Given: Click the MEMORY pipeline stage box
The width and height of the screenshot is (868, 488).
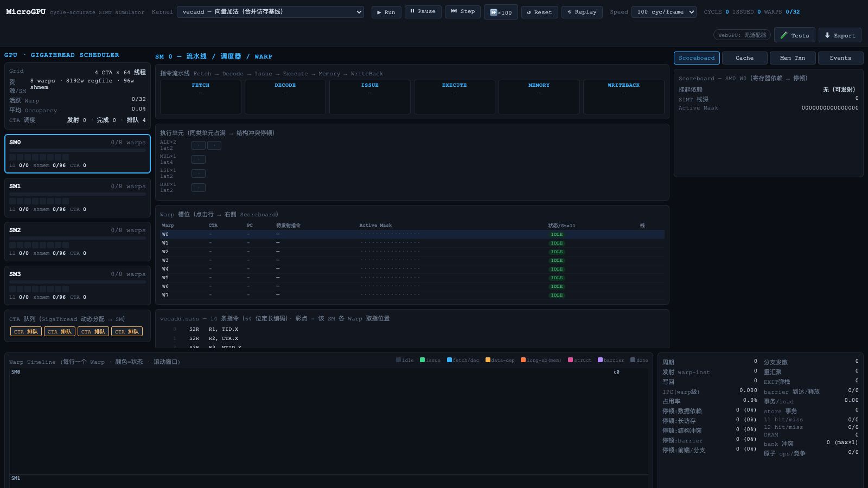Looking at the screenshot, I should pyautogui.click(x=539, y=97).
